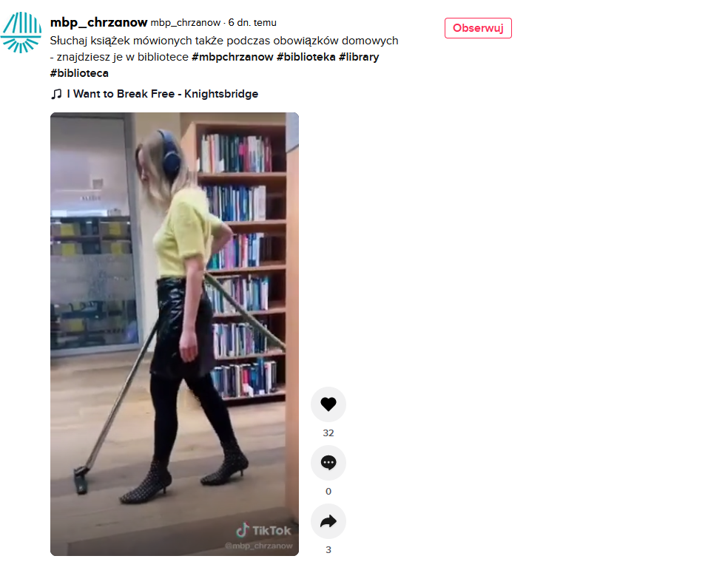Open the song I Want to Break Free - Knightsbridge
Screen dimensions: 728x573
(x=163, y=94)
